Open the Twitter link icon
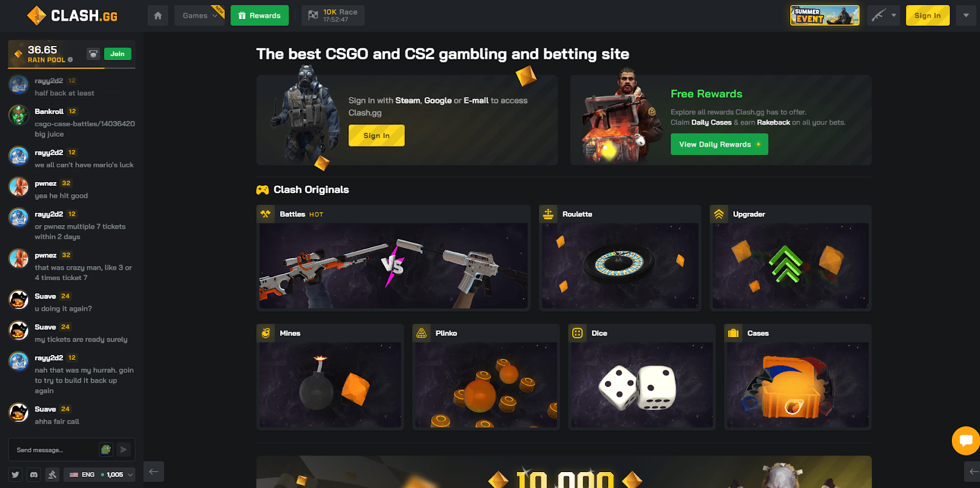Screen dimensions: 980x488 click(x=15, y=475)
